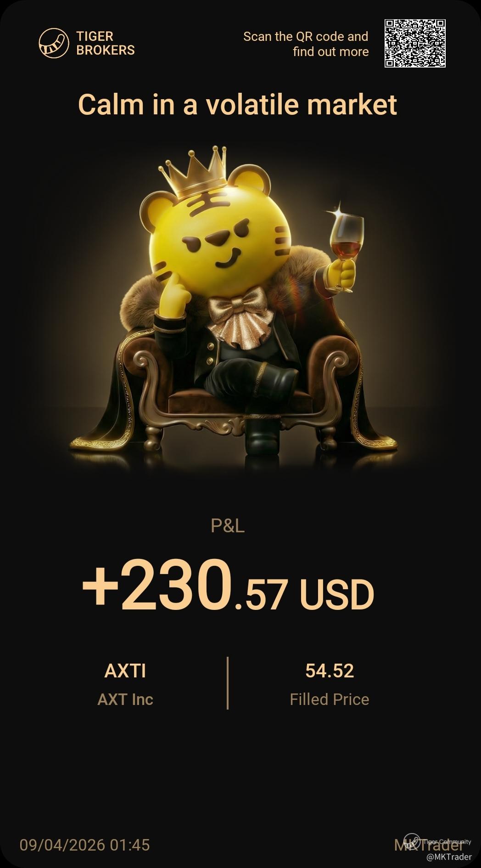The width and height of the screenshot is (481, 868).
Task: Tap the 09/04/2026 01:45 timestamp
Action: (85, 845)
